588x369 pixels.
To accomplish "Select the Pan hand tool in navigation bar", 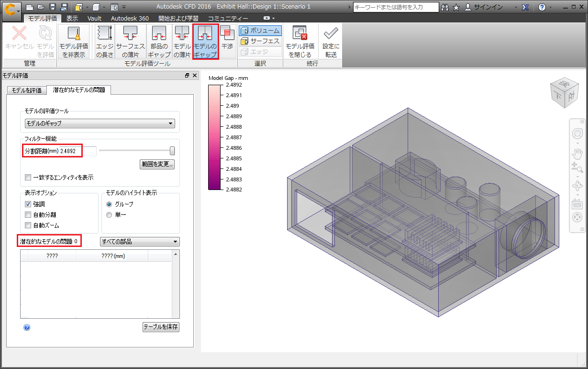I will tap(577, 153).
